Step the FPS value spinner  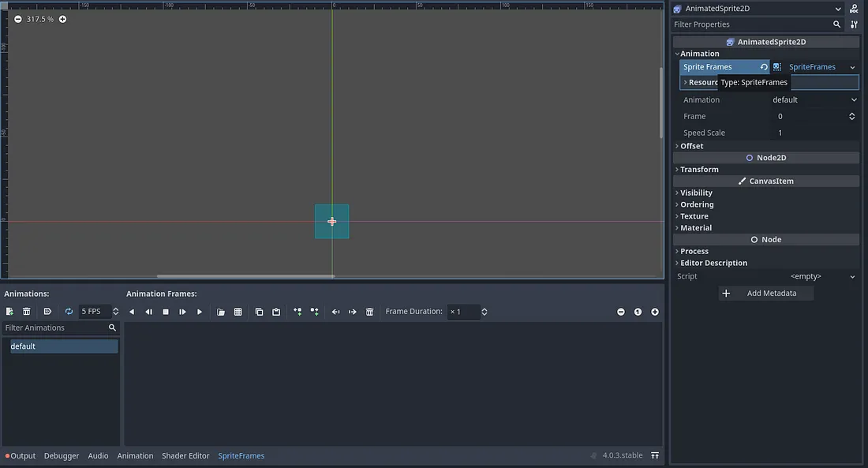point(116,312)
